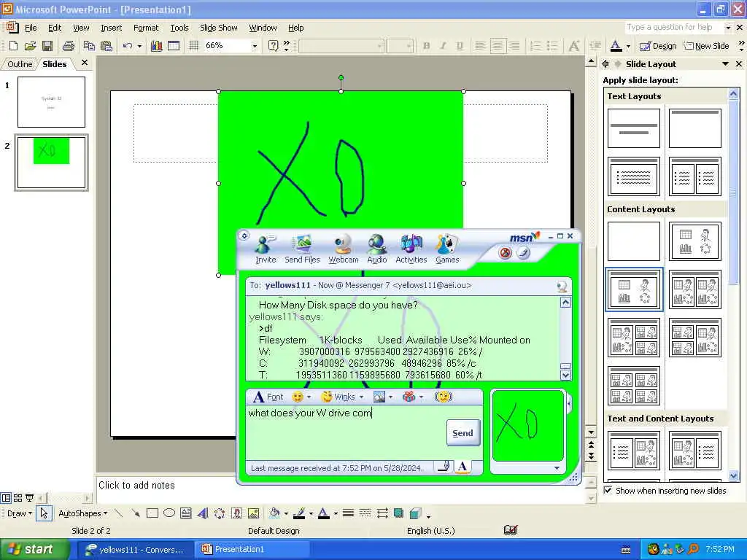Viewport: 747px width, 560px height.
Task: Click the Nudge icon in MSN toolbar
Action: pyautogui.click(x=443, y=397)
